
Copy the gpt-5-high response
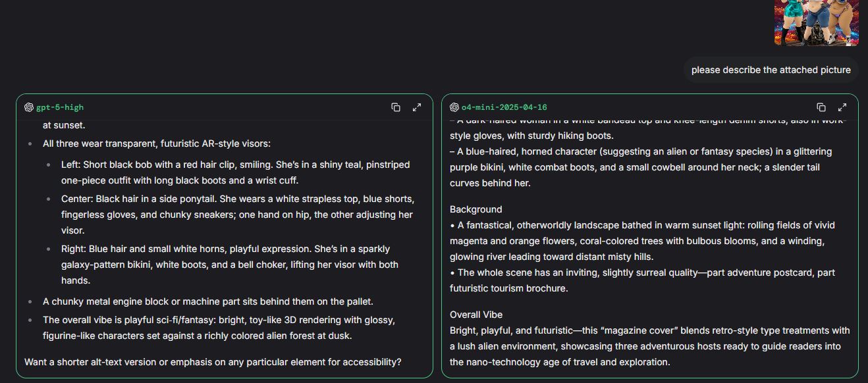tap(396, 107)
